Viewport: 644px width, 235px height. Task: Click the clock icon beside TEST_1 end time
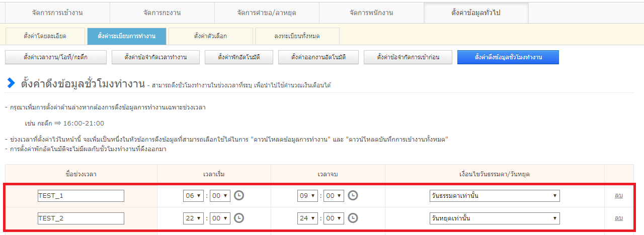point(353,195)
